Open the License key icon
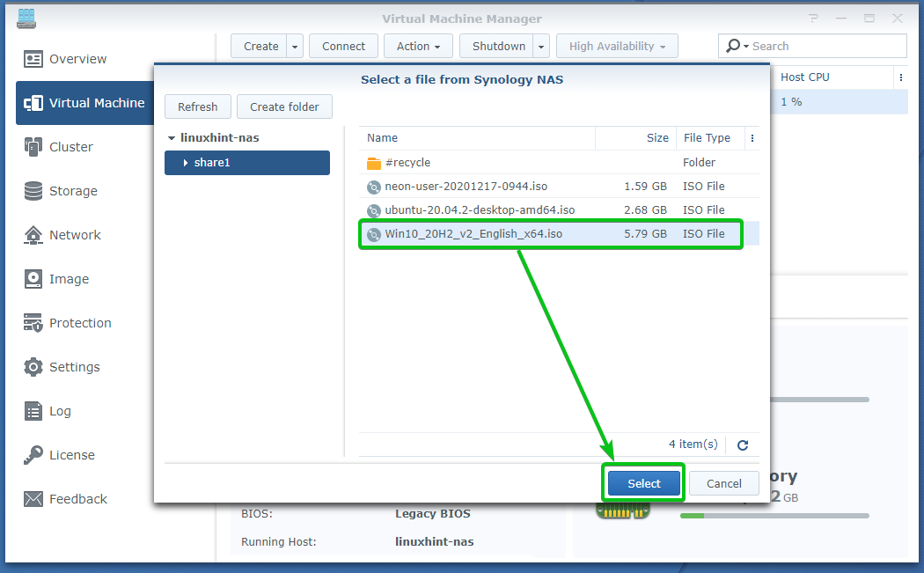The height and width of the screenshot is (573, 924). [33, 454]
